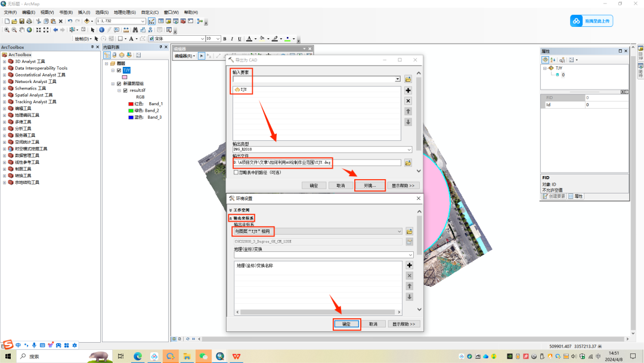The image size is (644, 363).
Task: Open the Find binoculars tool
Action: click(x=135, y=30)
